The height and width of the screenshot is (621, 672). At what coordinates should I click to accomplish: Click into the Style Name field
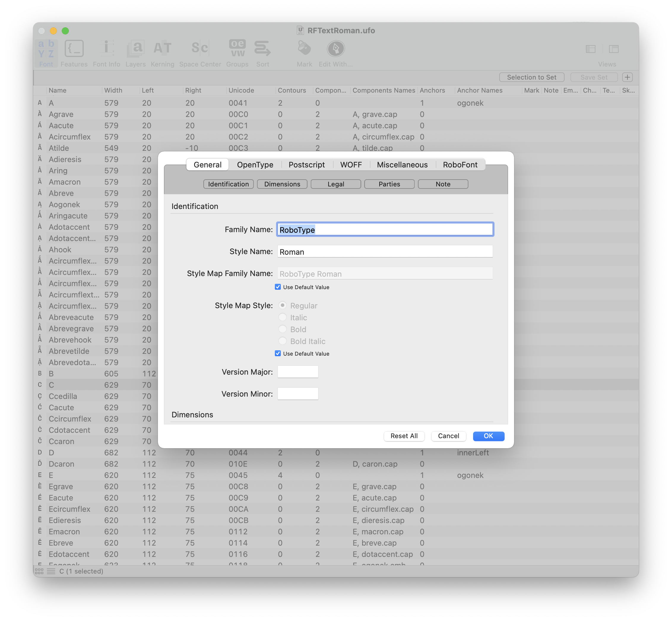coord(385,252)
